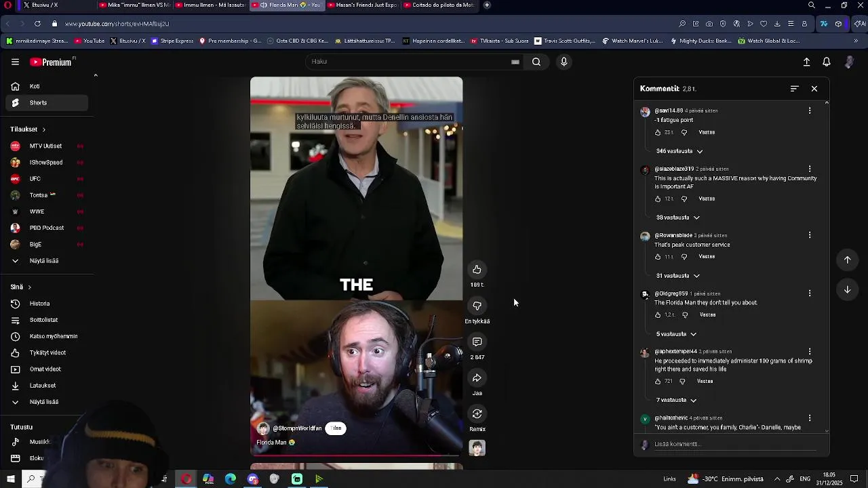The height and width of the screenshot is (488, 868).
Task: Expand Näytä lisää under Lataukset
Action: [x=44, y=402]
